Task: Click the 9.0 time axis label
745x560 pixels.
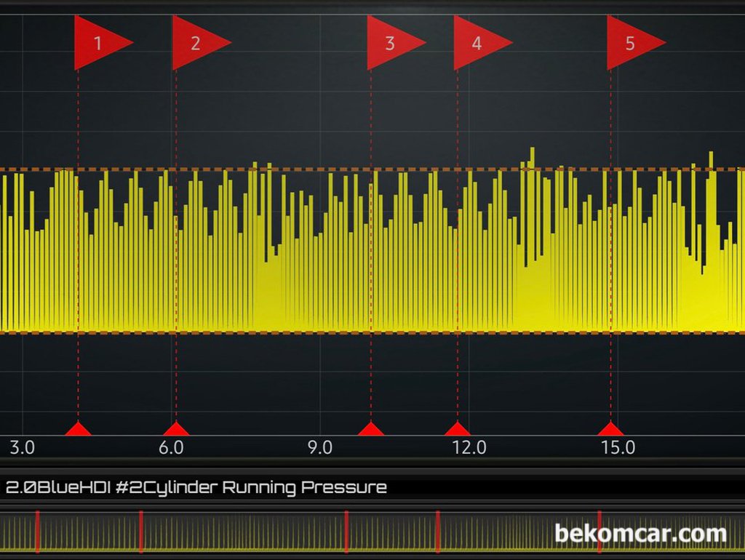Action: 320,447
